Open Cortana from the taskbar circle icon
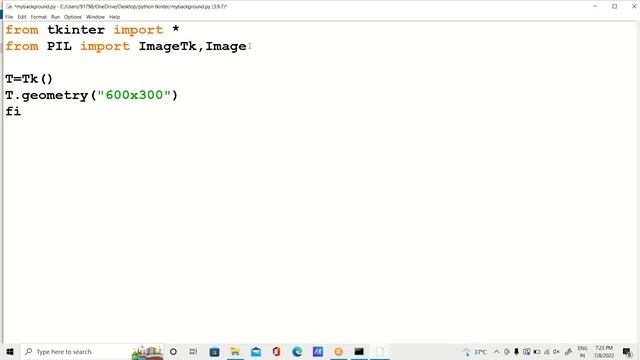This screenshot has width=640, height=360. pos(173,351)
